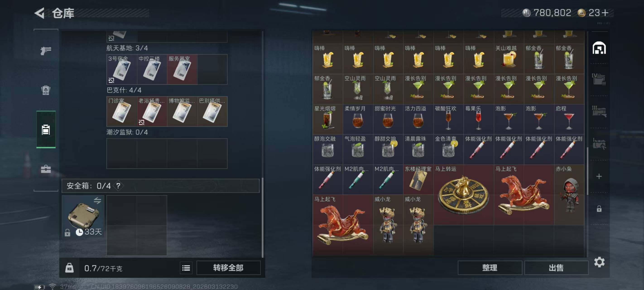Select the key card clipboard sidebar tab
Screen dimensions: 644x290
(46, 130)
